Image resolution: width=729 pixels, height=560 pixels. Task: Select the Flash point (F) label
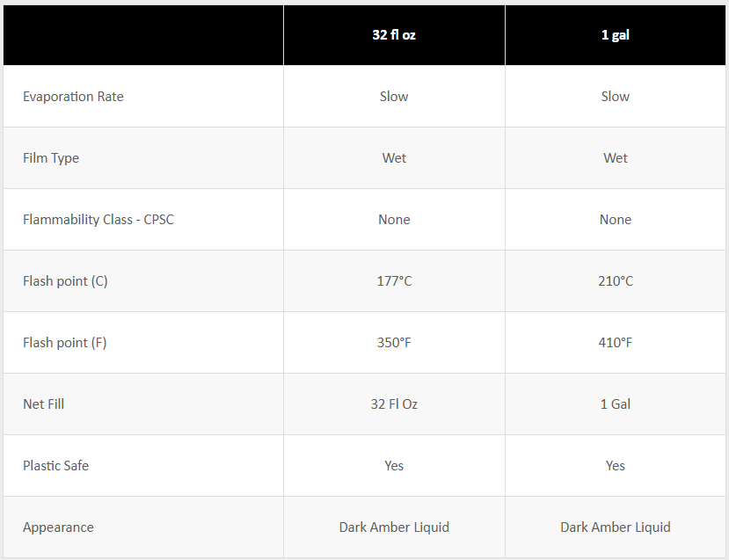click(64, 343)
